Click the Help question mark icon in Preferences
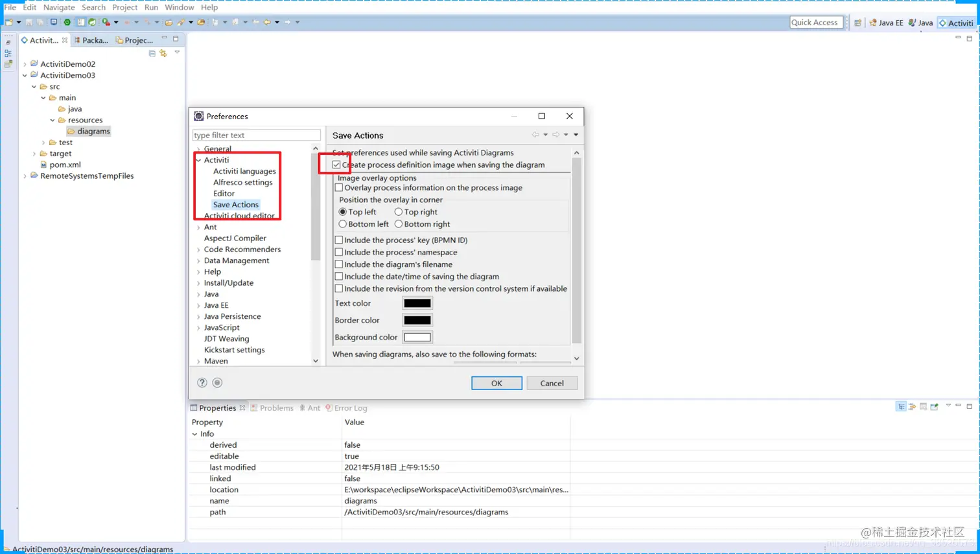 coord(202,383)
